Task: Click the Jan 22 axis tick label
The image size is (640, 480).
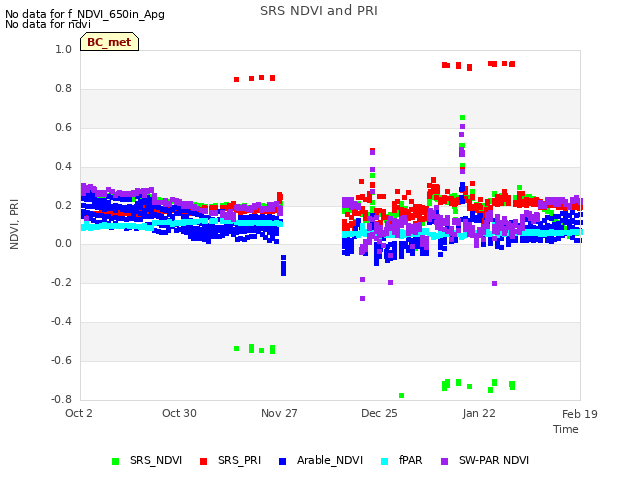Action: coord(479,413)
